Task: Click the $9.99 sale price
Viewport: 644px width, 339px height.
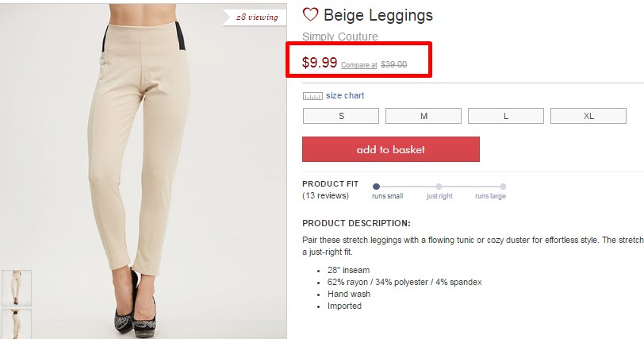Action: (320, 63)
